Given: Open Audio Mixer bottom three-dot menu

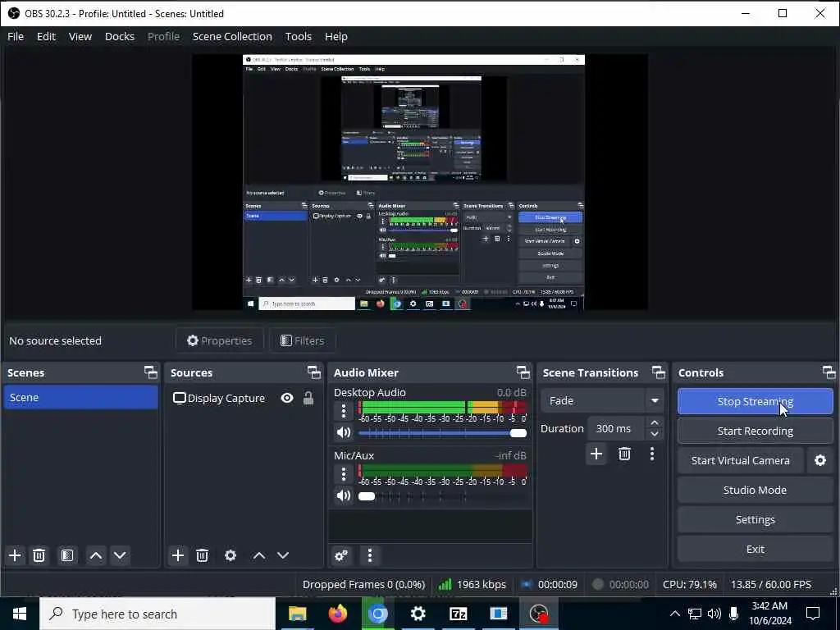Looking at the screenshot, I should click(370, 555).
